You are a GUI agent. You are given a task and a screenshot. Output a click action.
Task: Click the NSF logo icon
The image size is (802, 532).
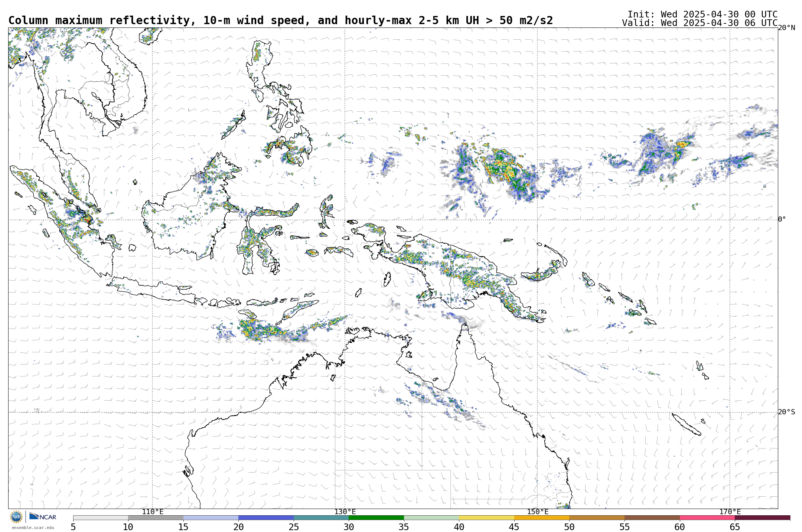coord(16,517)
